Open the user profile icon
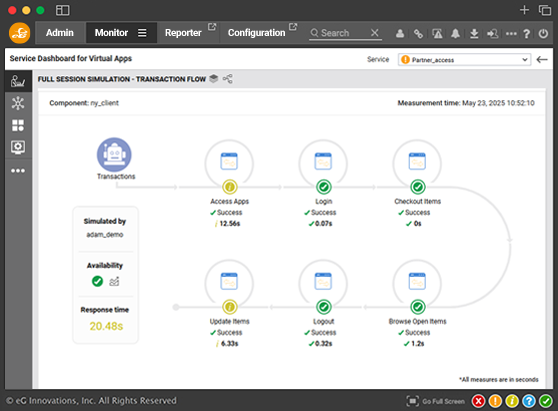This screenshot has width=558, height=411. (400, 33)
